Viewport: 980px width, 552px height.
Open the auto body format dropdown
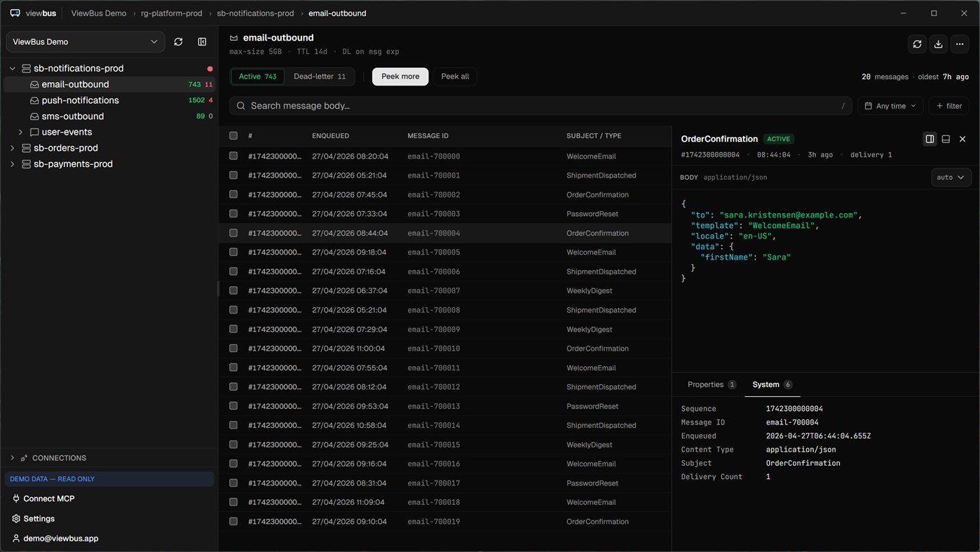click(951, 177)
